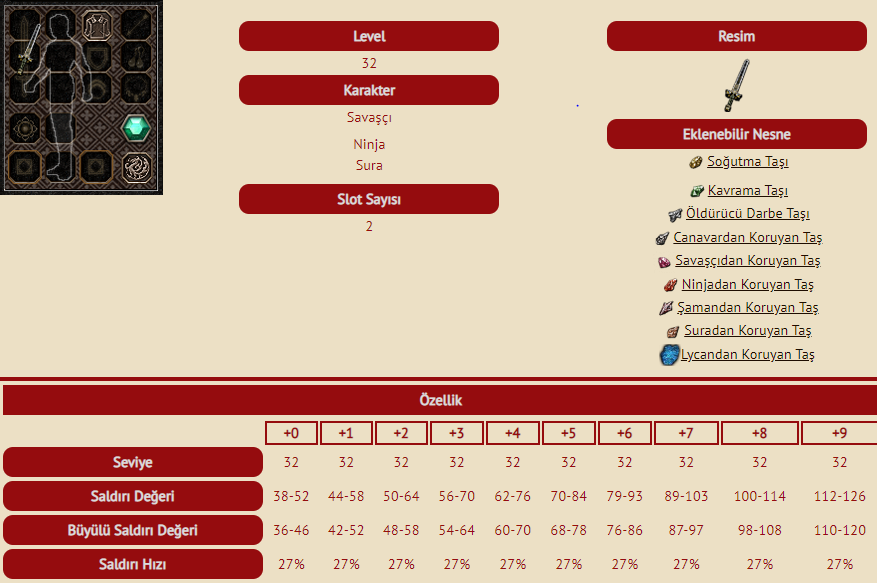
Task: Select the +3 column header
Action: point(456,433)
